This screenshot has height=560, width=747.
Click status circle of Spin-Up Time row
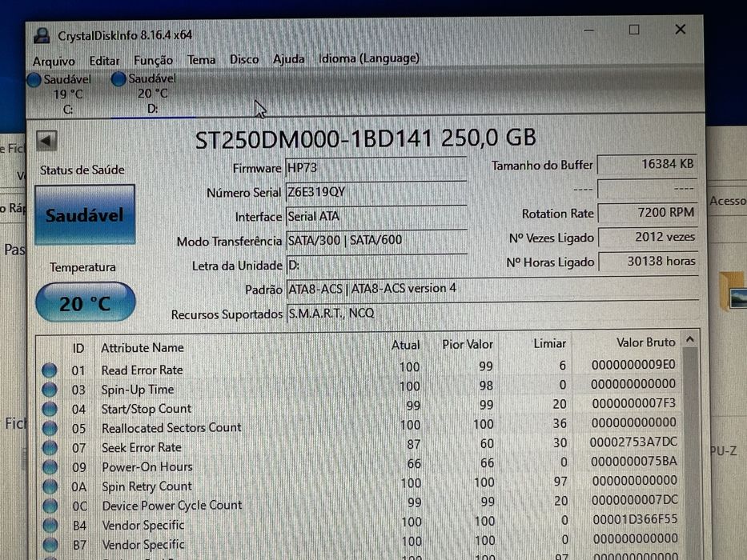click(x=49, y=390)
